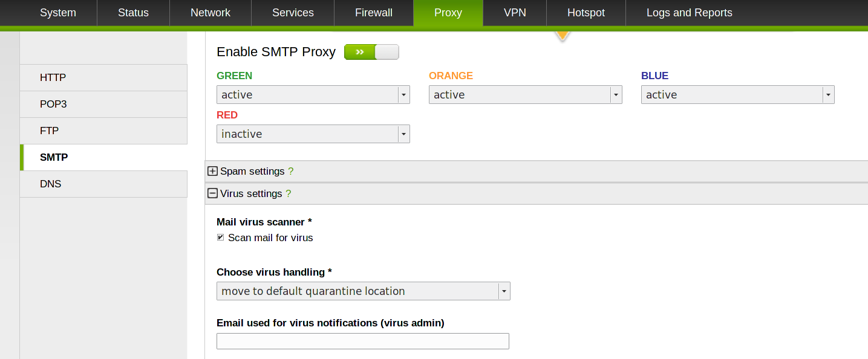Select POP3 in the proxy sidebar
The image size is (868, 359).
tap(103, 104)
